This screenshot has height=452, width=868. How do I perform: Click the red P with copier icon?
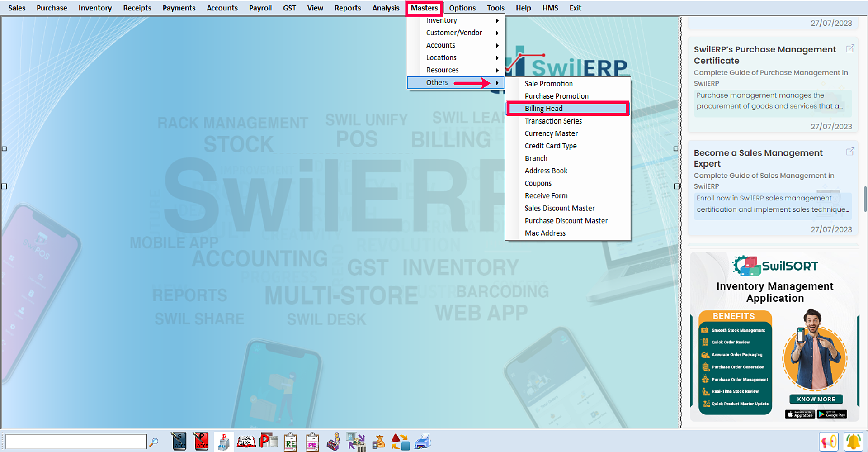point(269,441)
